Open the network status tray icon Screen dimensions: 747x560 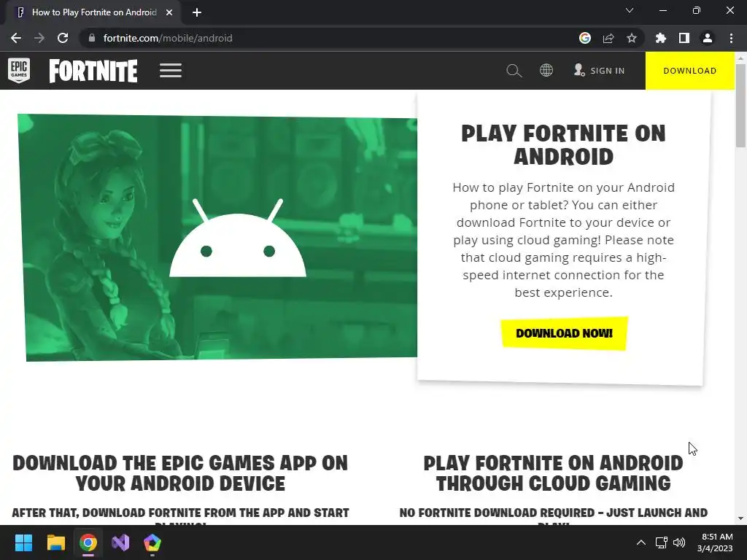[661, 542]
